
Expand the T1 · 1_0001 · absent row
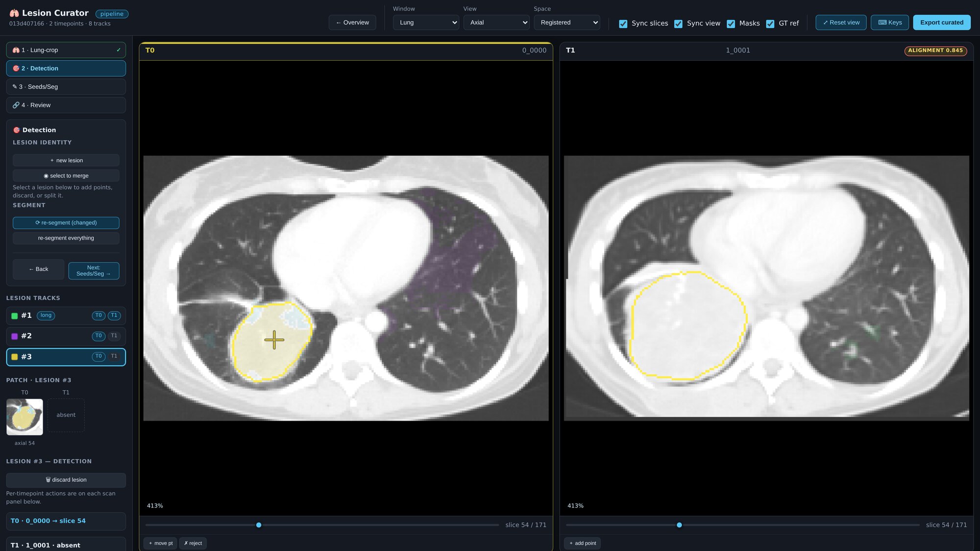click(x=66, y=545)
